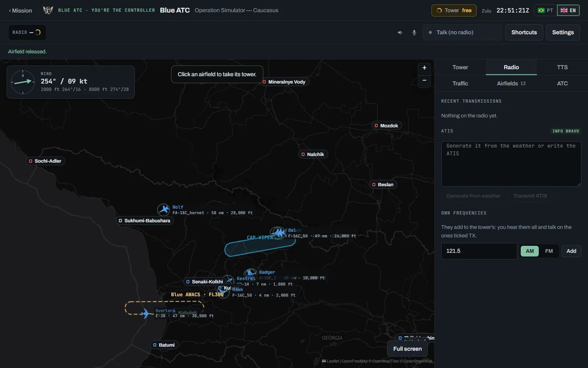588x368 pixels.
Task: Zoom out on the map
Action: point(424,81)
